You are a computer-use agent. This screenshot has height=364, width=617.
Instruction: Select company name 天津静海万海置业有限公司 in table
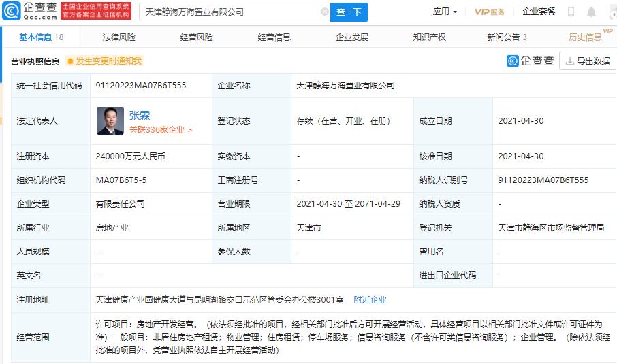click(345, 85)
